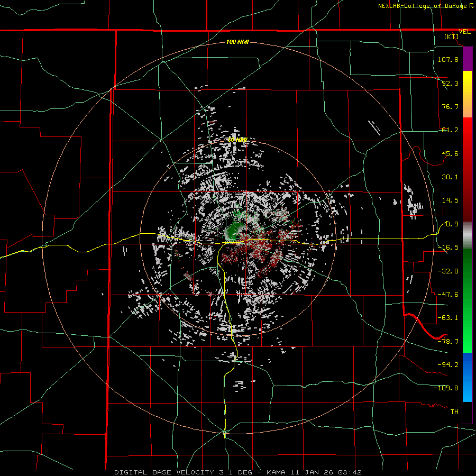Click the 92.3 value on velocity scale
The height and width of the screenshot is (476, 476).
(x=450, y=83)
